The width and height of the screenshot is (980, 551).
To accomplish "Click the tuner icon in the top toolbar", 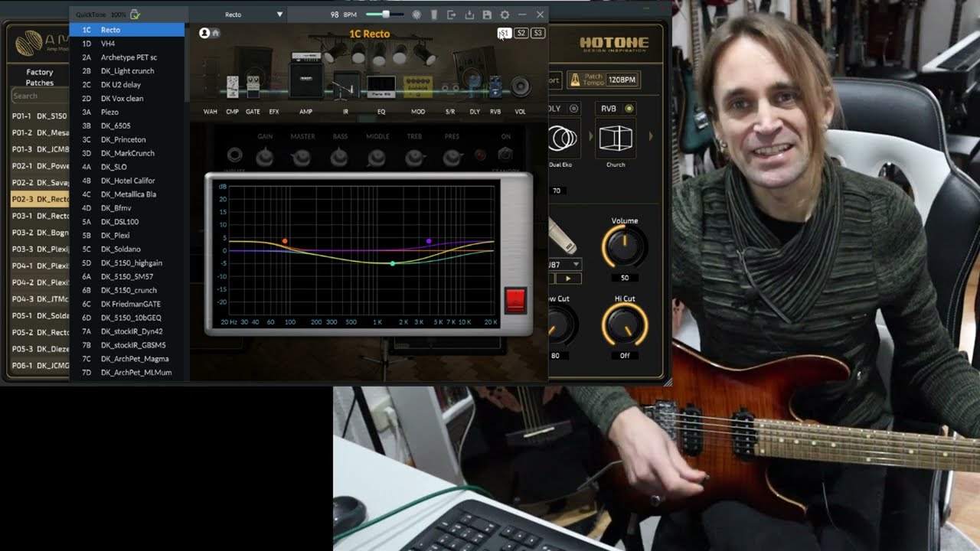I will pyautogui.click(x=416, y=15).
